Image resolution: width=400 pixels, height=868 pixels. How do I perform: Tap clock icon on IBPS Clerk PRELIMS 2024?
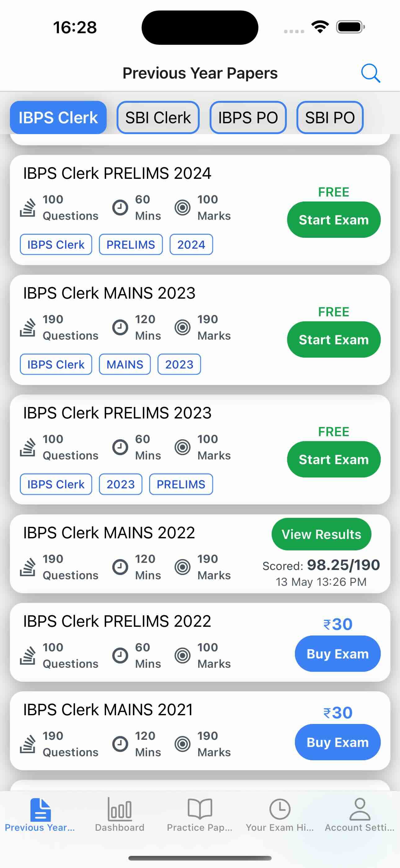pos(120,207)
